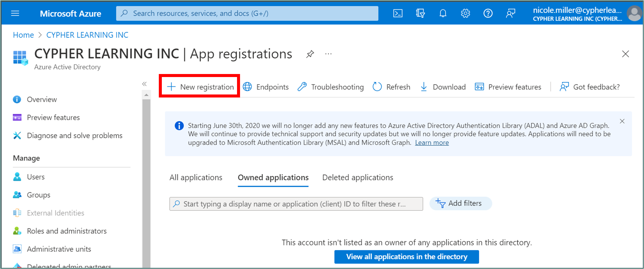Open the Directories and subscriptions filter icon
644x269 pixels.
420,13
